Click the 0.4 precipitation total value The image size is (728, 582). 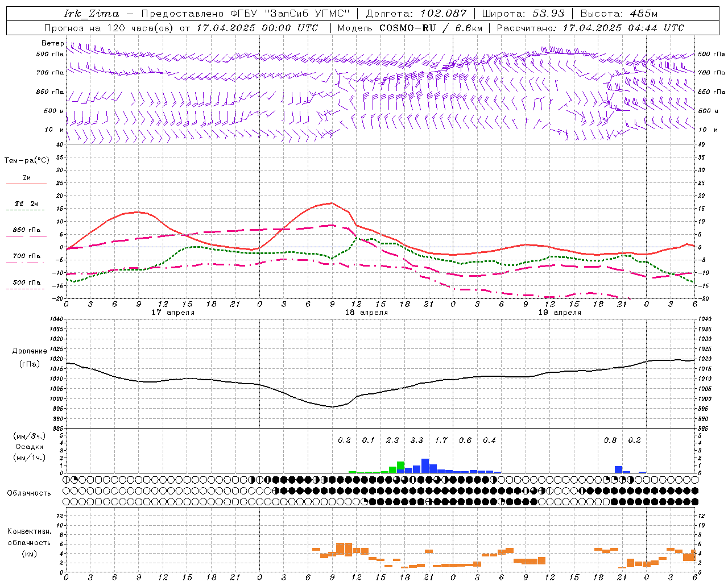coord(489,440)
